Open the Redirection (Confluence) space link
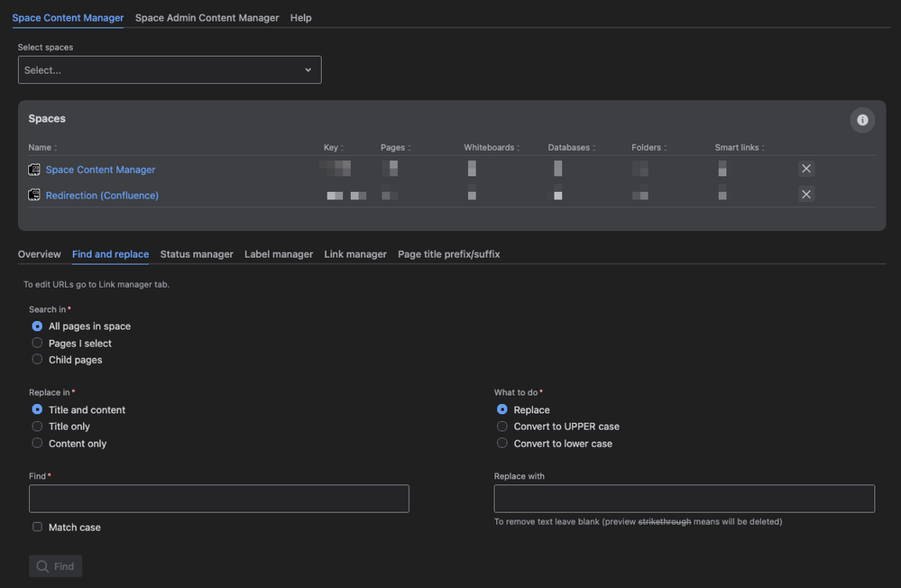Screen dimensions: 901x588 click(x=102, y=196)
